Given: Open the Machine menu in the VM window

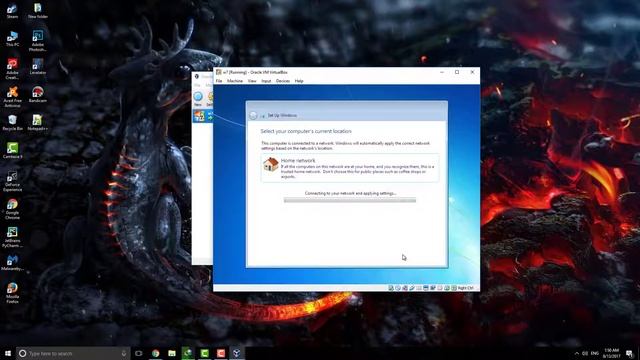Looking at the screenshot, I should 235,81.
